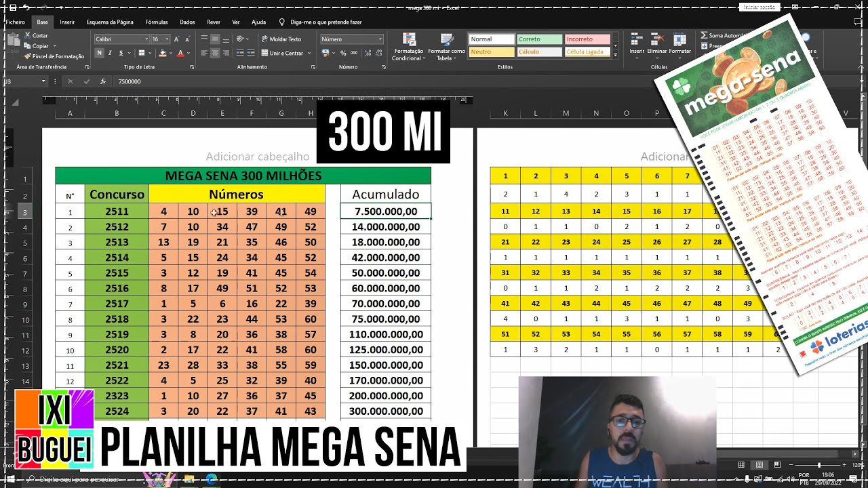Select the Neutro cell style

492,52
